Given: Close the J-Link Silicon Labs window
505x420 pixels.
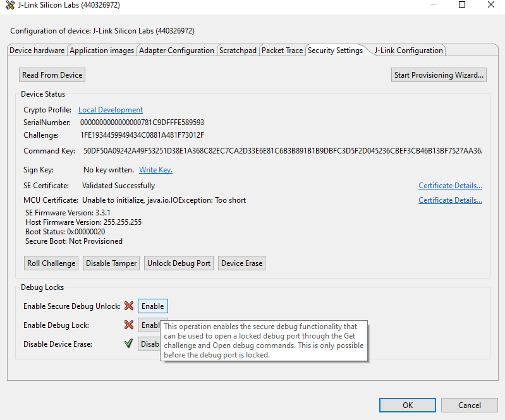Looking at the screenshot, I should 491,4.
